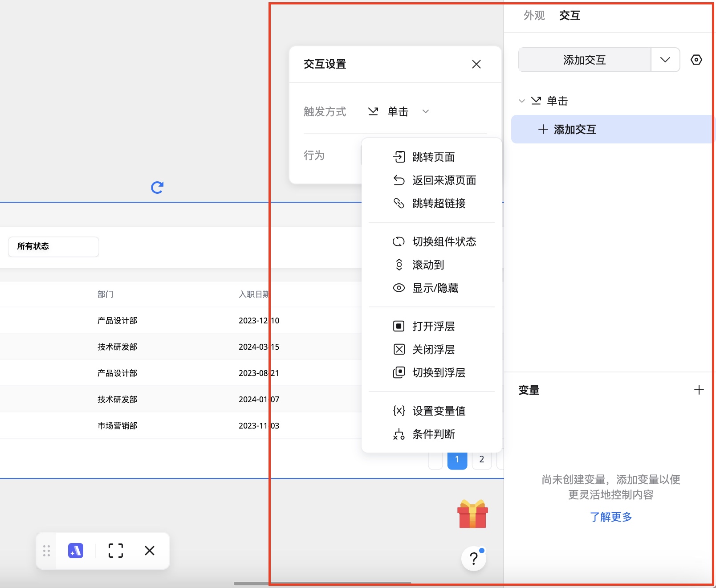Click the 单击 trigger icon in the right panel
This screenshot has width=716, height=588.
(536, 101)
